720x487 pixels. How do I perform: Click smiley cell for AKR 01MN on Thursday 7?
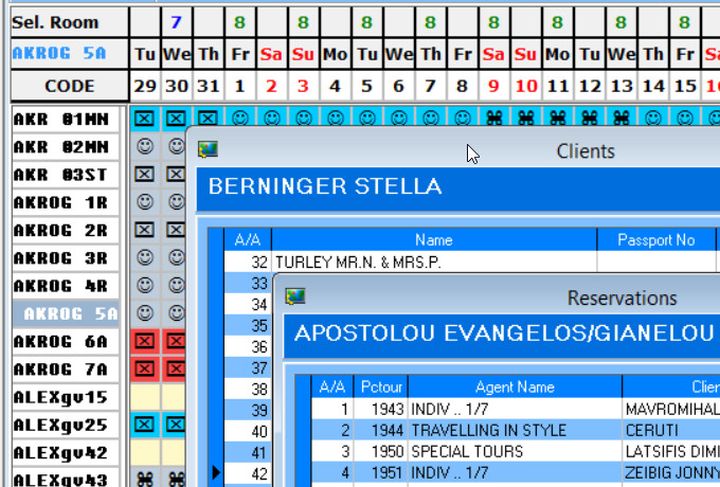coord(430,118)
